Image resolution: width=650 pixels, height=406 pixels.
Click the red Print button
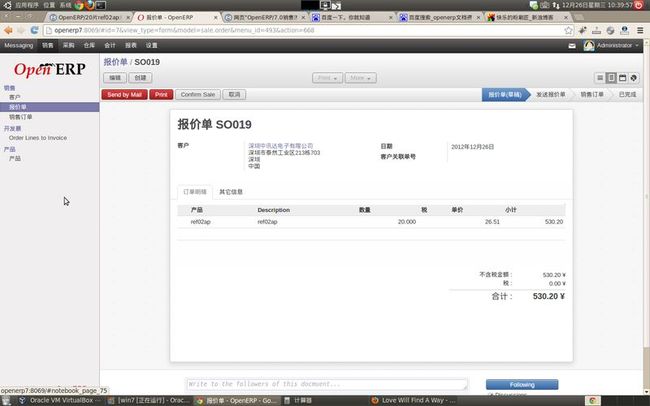point(161,95)
